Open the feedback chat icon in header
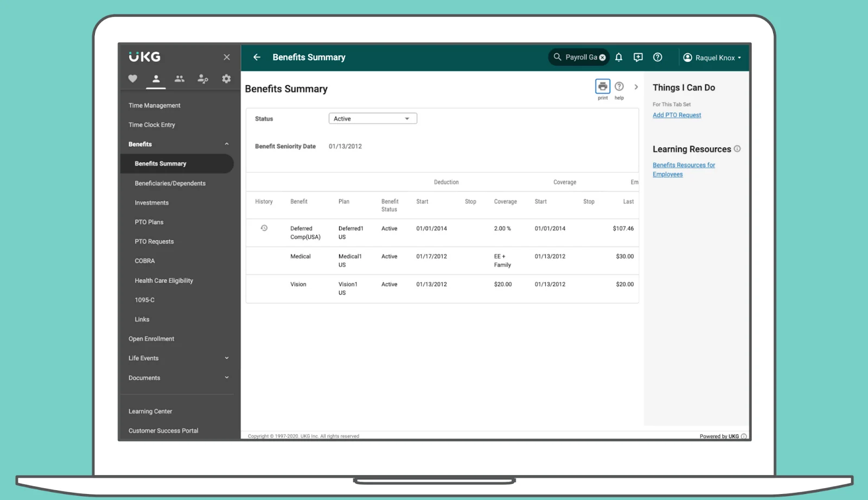 pyautogui.click(x=638, y=57)
